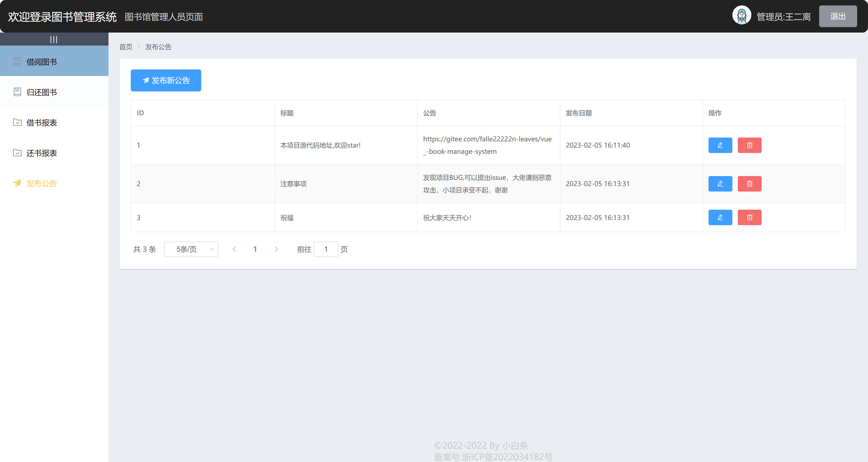The height and width of the screenshot is (462, 868).
Task: Click the 前往 page number input field
Action: pyautogui.click(x=326, y=249)
